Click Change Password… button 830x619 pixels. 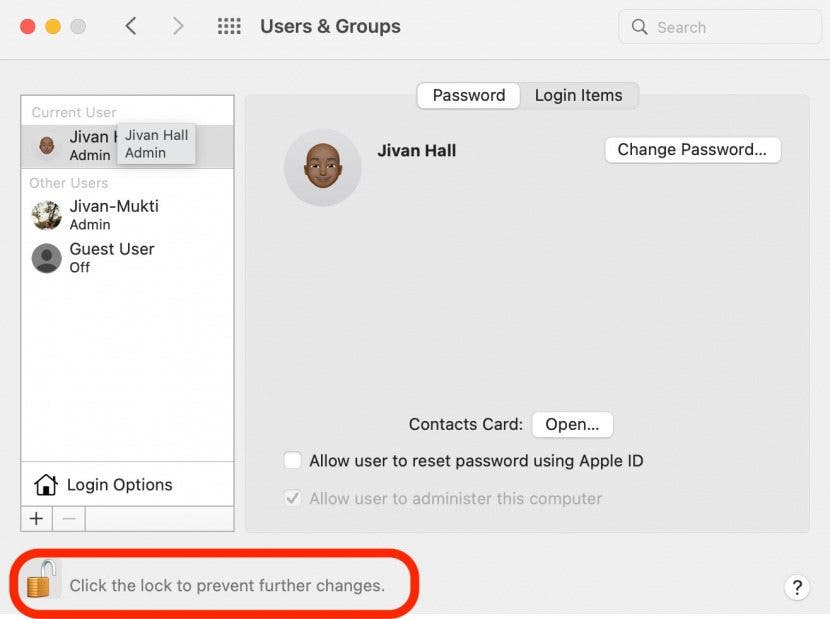click(x=692, y=150)
